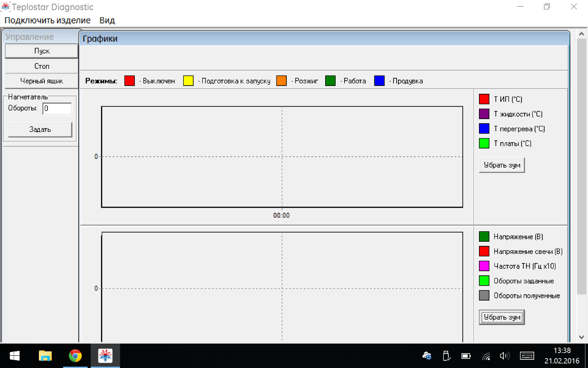Pick the red Напряжение свечи swatch
This screenshot has height=368, width=588.
[484, 251]
